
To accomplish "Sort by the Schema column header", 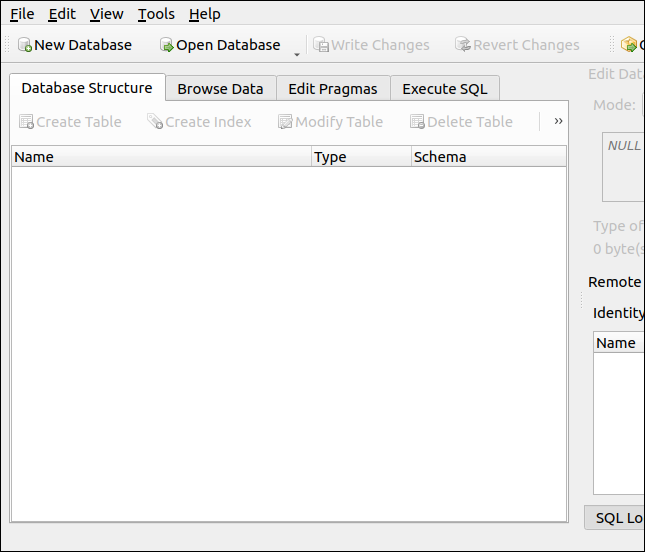I will (x=489, y=157).
